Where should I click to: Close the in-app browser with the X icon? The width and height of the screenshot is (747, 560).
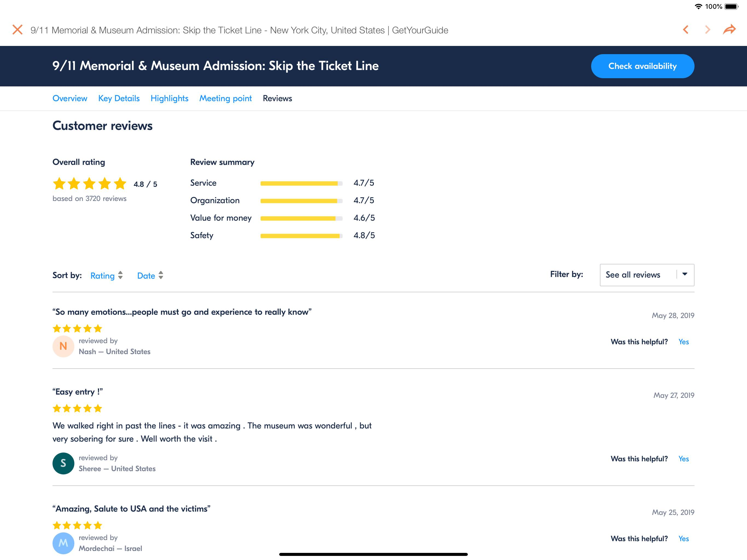click(17, 30)
